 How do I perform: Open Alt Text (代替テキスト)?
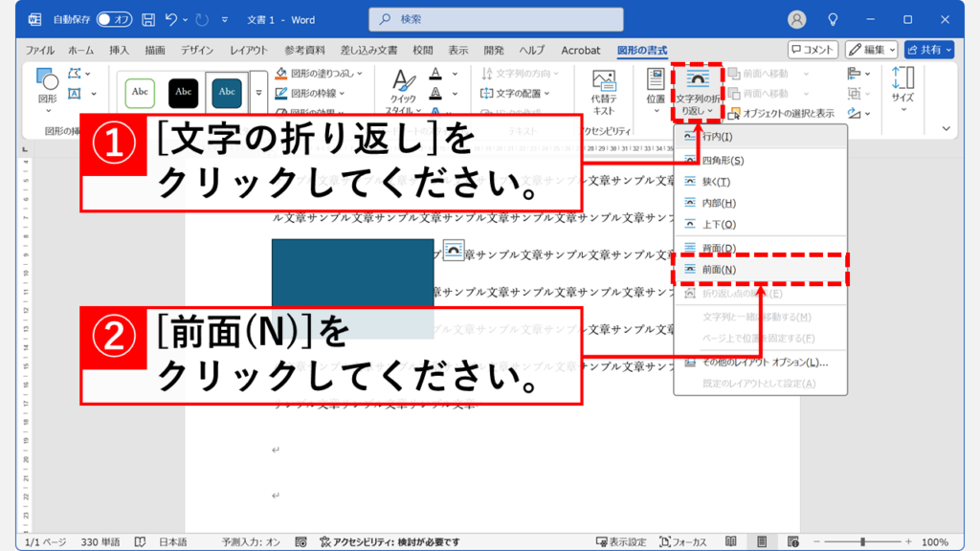pos(604,93)
